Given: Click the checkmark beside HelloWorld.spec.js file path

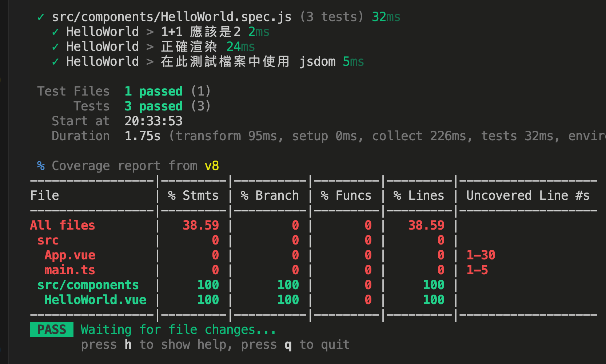Looking at the screenshot, I should pyautogui.click(x=41, y=17).
